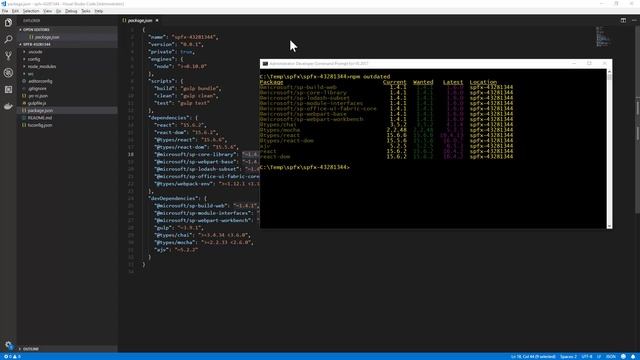Open the Debug view in activity bar
The image size is (640, 360).
[8, 73]
